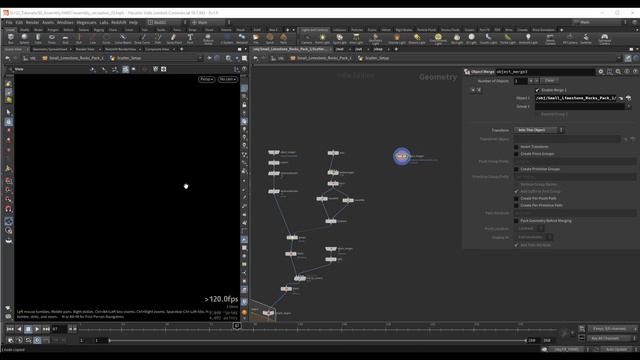Click the Object 1 path field

point(576,98)
